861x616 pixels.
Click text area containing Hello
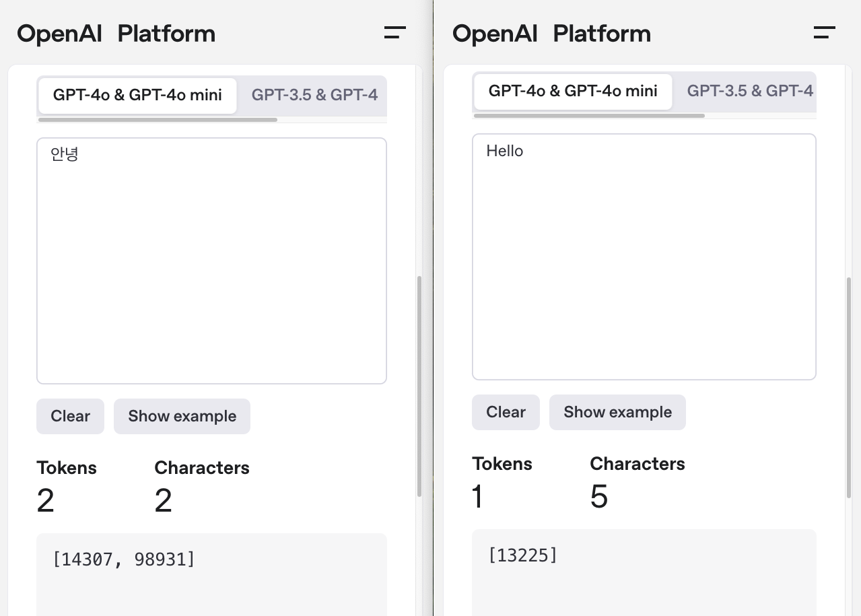(x=644, y=256)
